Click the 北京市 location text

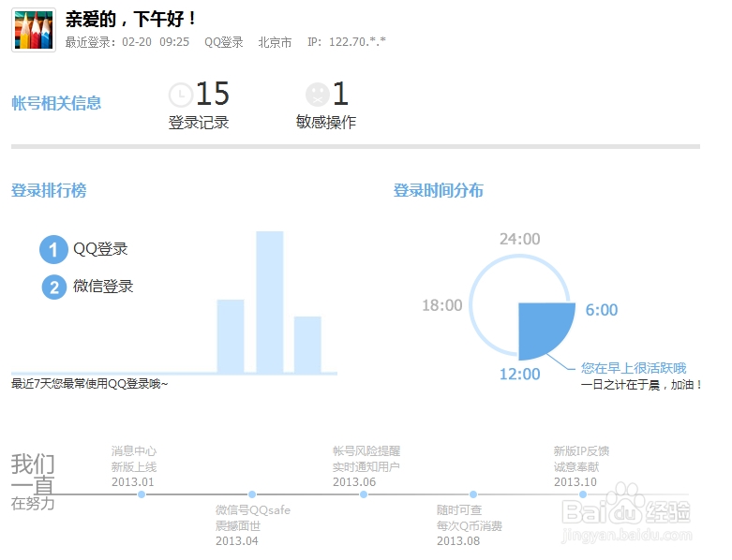(275, 42)
